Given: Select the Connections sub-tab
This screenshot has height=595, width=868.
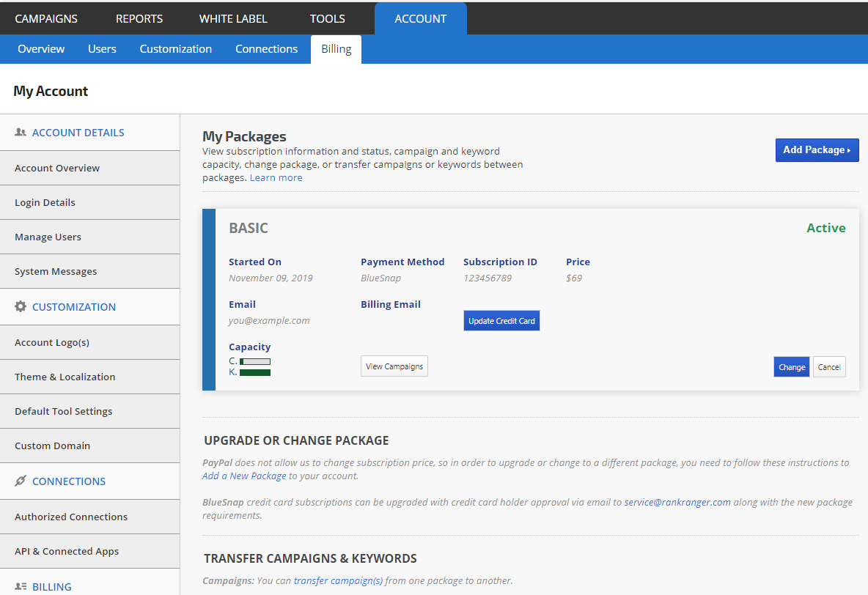Looking at the screenshot, I should tap(266, 49).
